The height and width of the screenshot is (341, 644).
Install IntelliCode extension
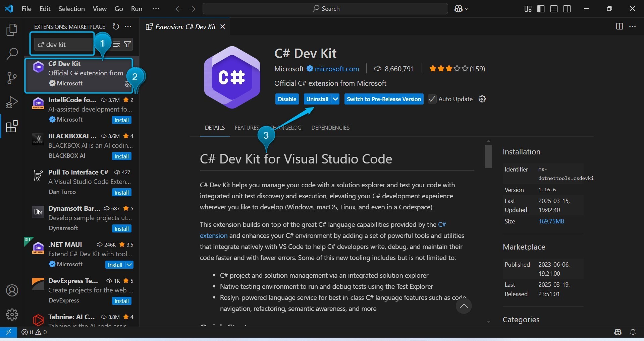[121, 120]
